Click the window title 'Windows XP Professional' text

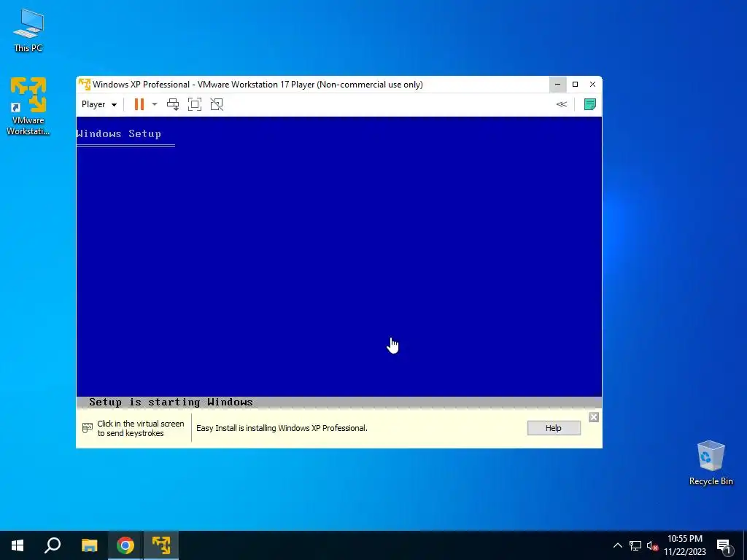click(x=141, y=85)
